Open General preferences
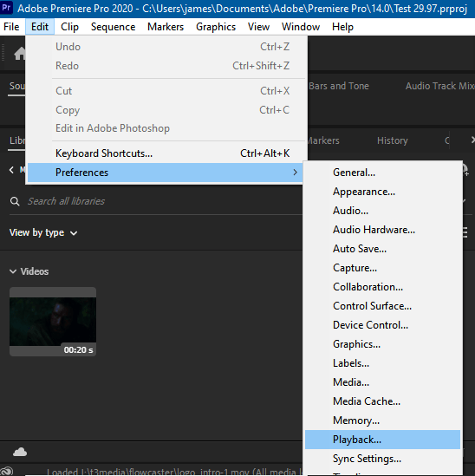 coord(382,173)
